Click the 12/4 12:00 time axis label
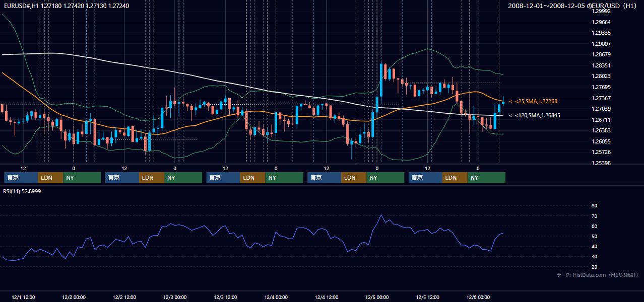The width and height of the screenshot is (644, 302). coord(327,297)
